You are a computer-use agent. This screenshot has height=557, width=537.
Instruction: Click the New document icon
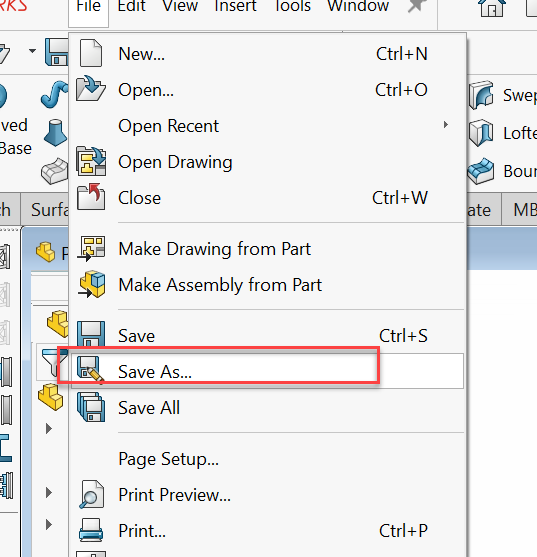pos(91,53)
